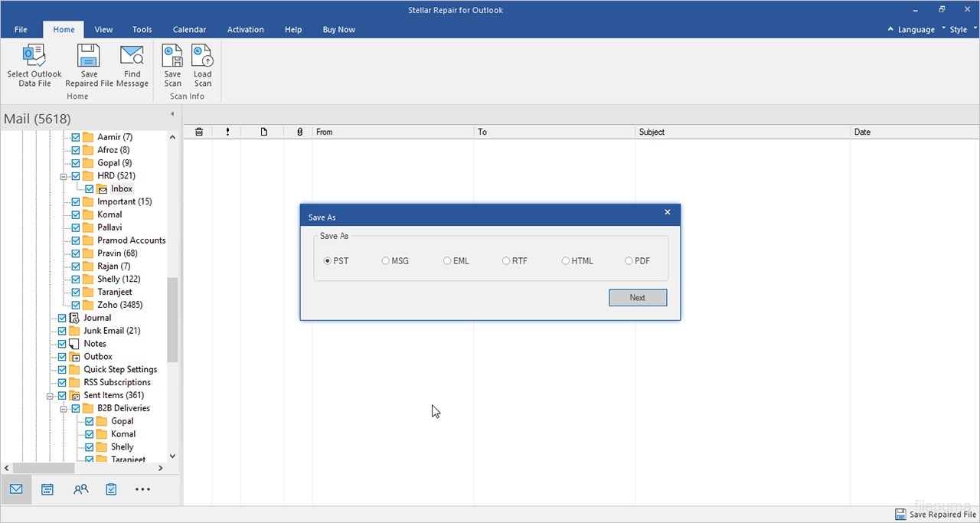Open the Tasks view icon in bottom bar
Viewport: 980px width, 523px height.
click(111, 489)
